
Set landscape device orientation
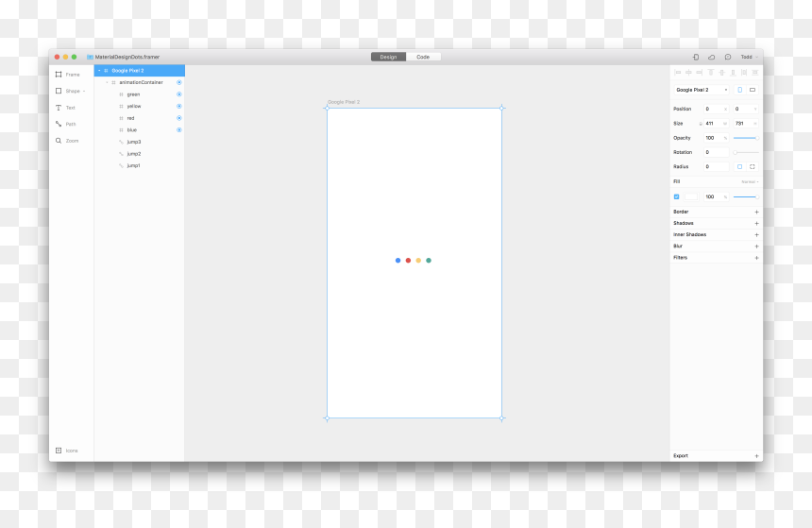pos(753,90)
